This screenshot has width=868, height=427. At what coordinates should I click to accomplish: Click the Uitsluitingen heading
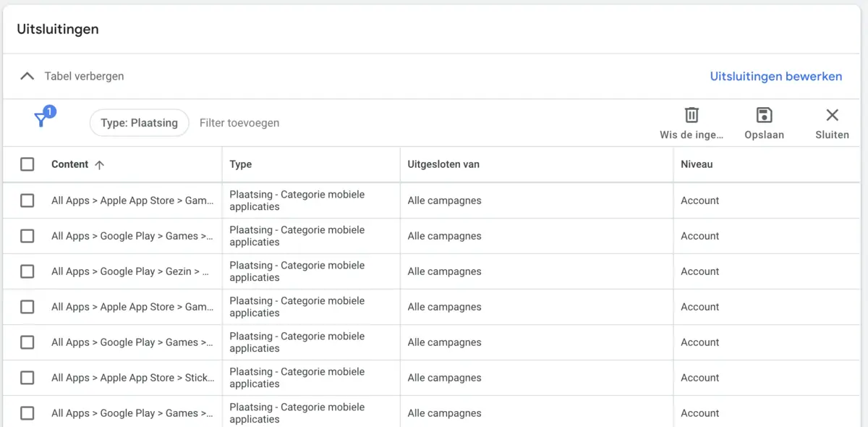(58, 30)
